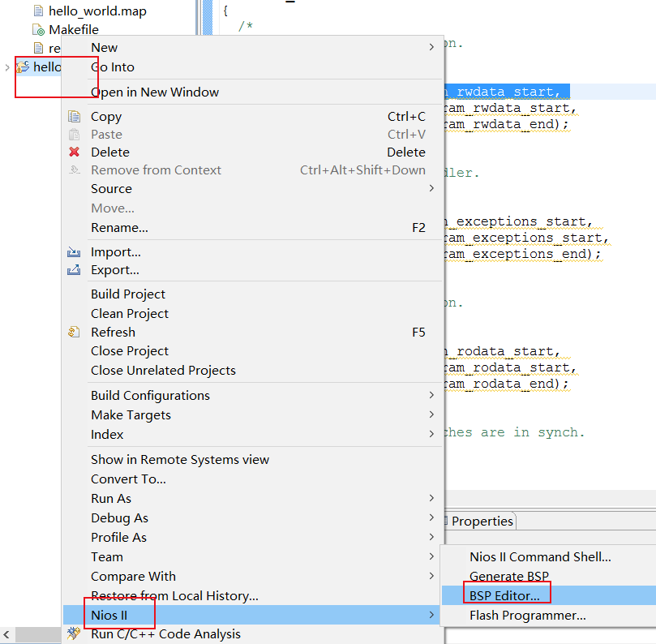Viewport: 656px width, 644px height.
Task: Select Generate BSP
Action: point(549,576)
